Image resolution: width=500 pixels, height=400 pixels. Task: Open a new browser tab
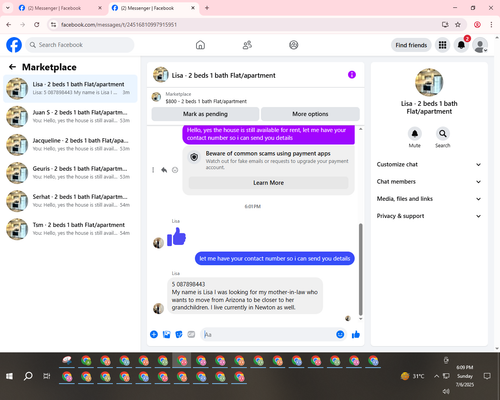point(207,8)
